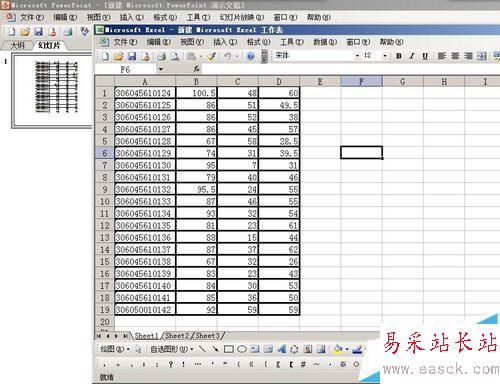Viewport: 500px width, 384px height.
Task: Click the blue Help icon in Excel toolbar
Action: 250,56
